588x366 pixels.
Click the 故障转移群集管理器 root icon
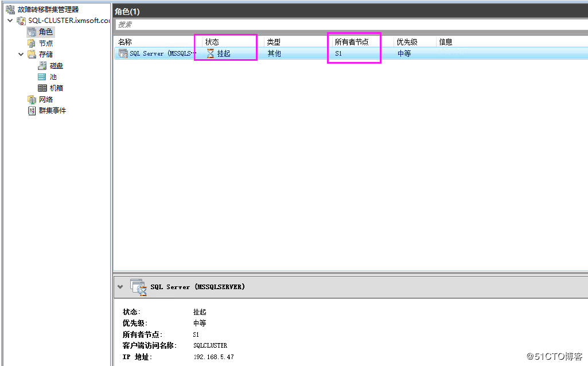coord(9,9)
